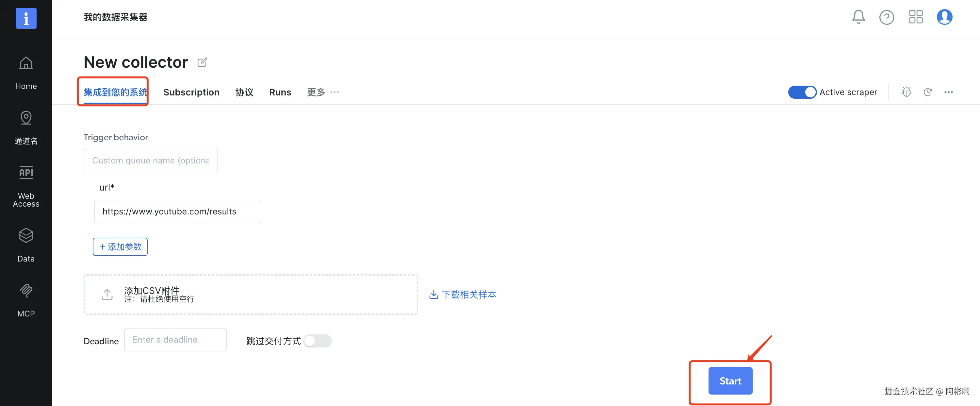Switch to the Subscription tab
Screen dimensions: 980x406
pos(191,92)
